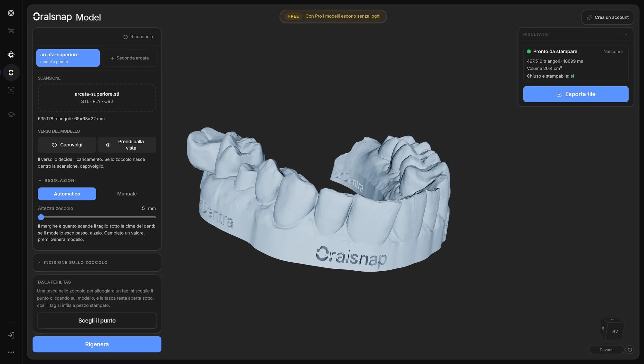The image size is (644, 364).
Task: Open the graduation cap learning icon
Action: (x=11, y=114)
